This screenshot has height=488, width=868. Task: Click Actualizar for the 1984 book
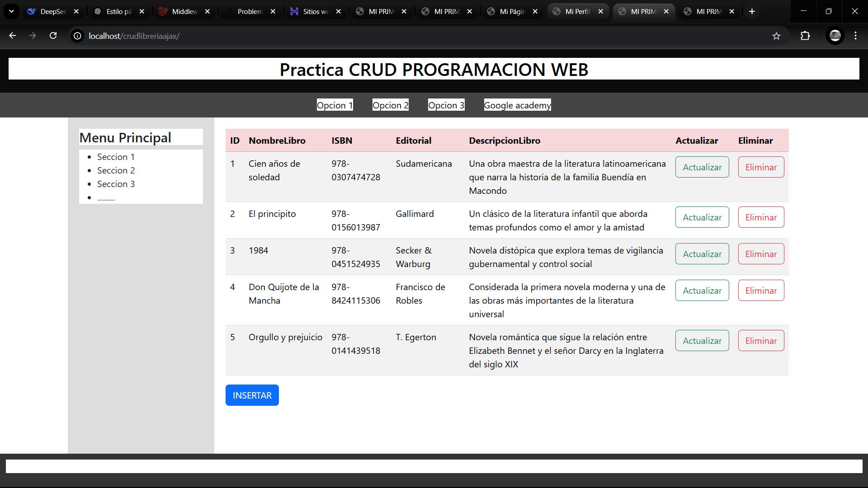click(x=702, y=253)
